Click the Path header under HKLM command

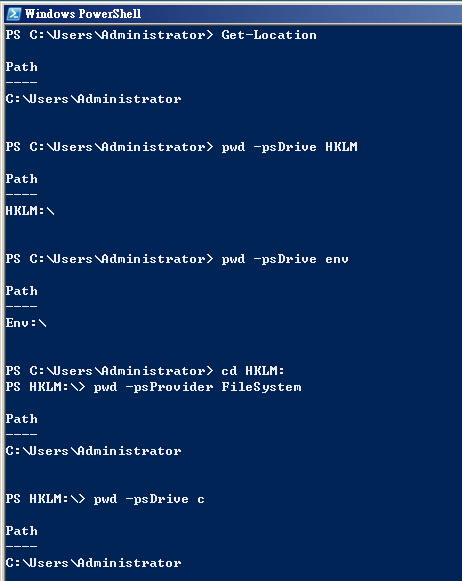coord(21,179)
